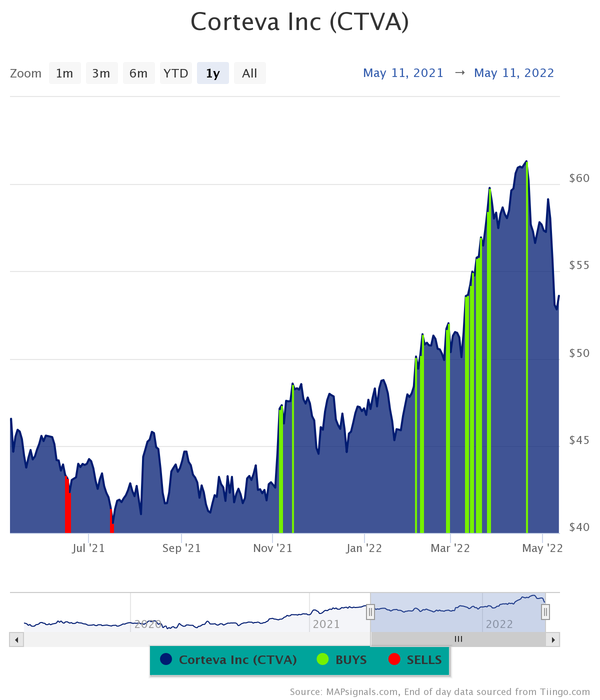Edit end date May 11, 2022
The image size is (600, 700).
[514, 73]
